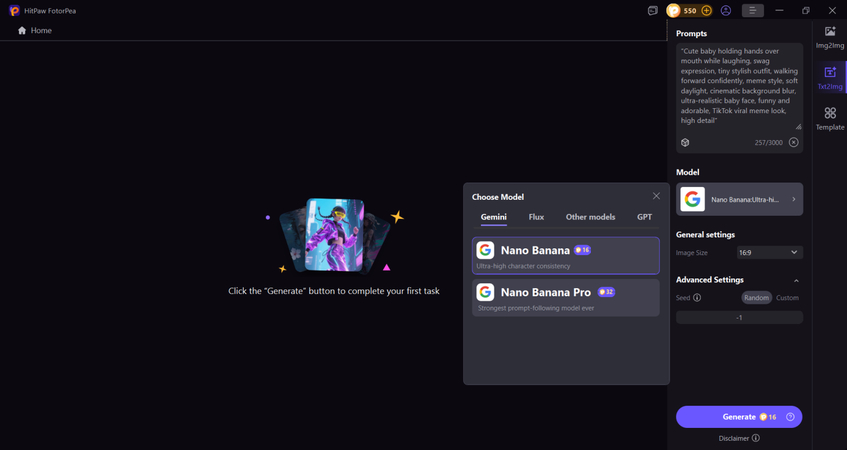Expand the Model selector arrow

pyautogui.click(x=794, y=199)
